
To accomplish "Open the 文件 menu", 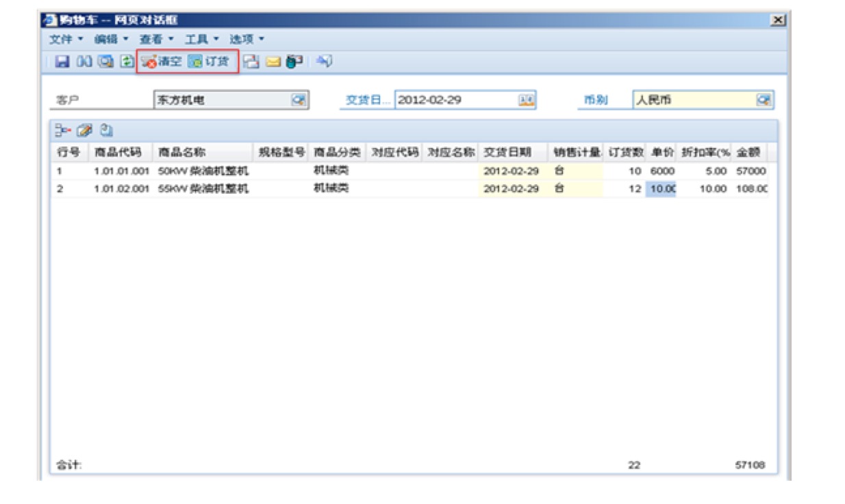I will [66, 40].
